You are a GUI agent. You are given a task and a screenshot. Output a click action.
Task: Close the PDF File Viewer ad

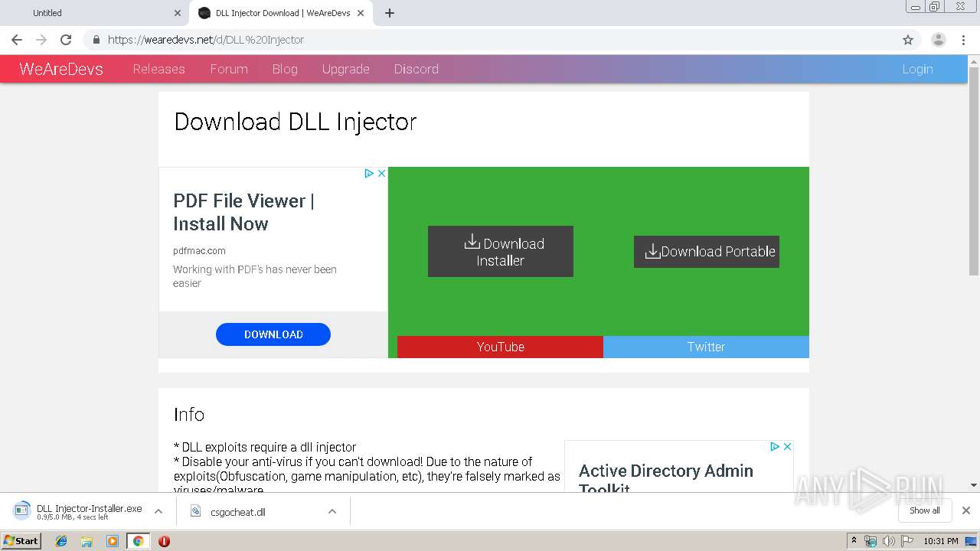(381, 174)
